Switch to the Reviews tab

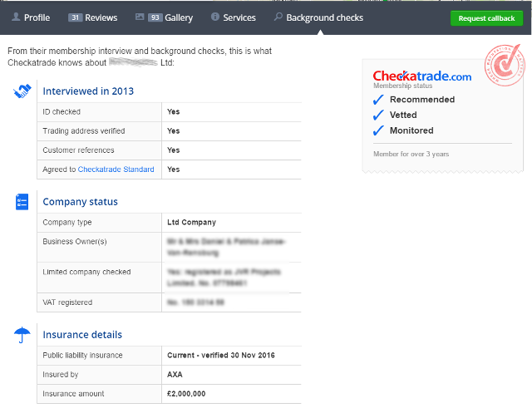[x=92, y=17]
